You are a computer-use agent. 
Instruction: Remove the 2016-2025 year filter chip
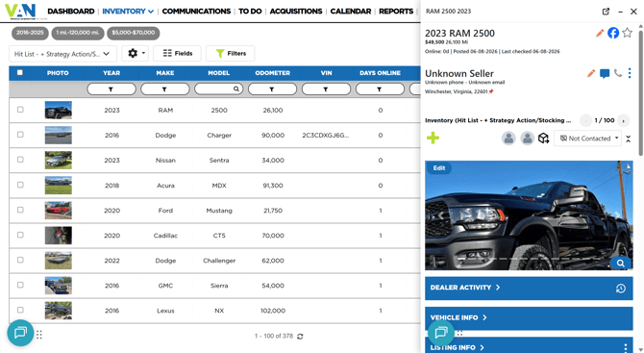click(x=30, y=33)
